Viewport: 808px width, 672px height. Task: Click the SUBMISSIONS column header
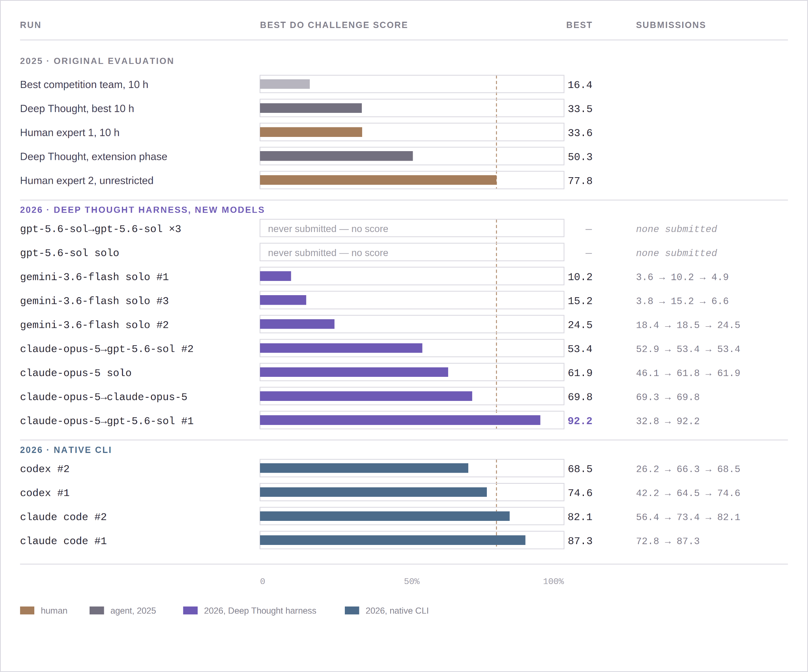point(671,25)
